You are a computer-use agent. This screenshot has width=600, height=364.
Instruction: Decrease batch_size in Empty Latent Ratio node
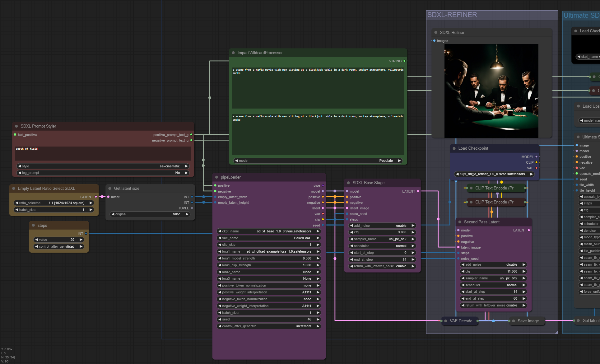click(x=17, y=210)
